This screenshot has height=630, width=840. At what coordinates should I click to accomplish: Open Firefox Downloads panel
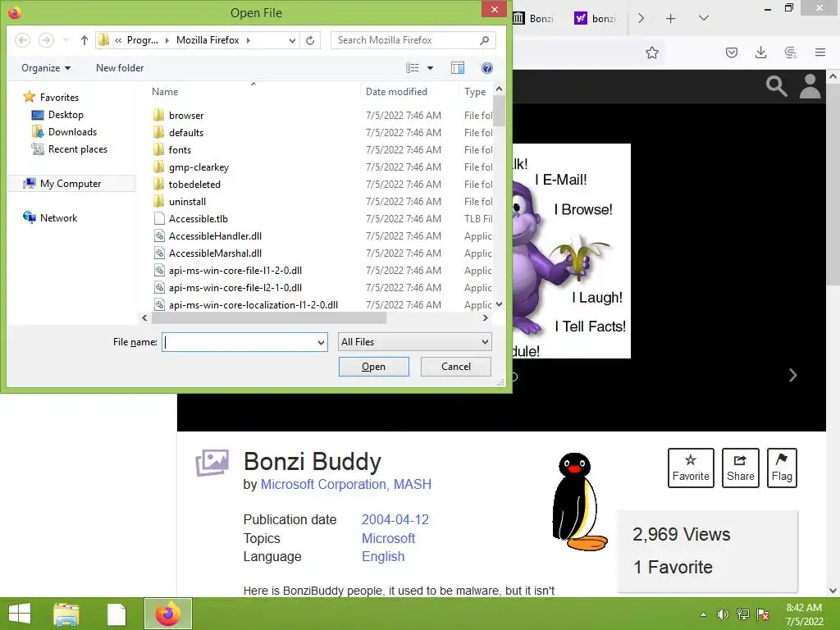pos(760,52)
